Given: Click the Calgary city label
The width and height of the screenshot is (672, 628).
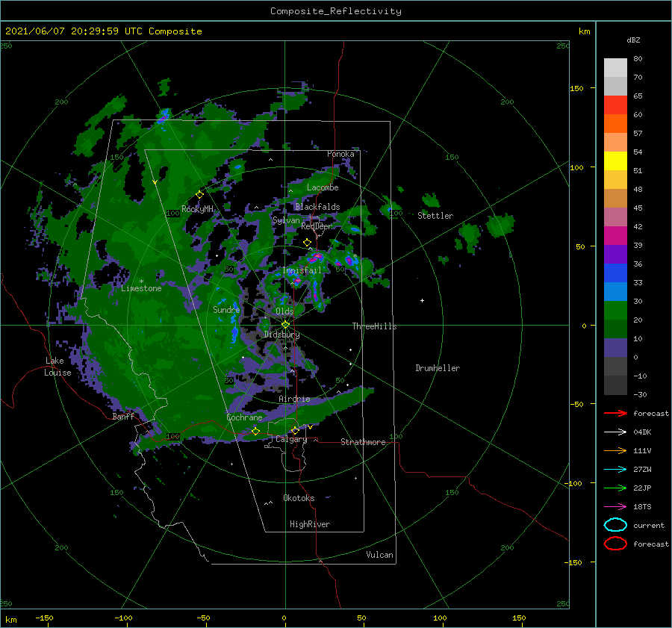Looking at the screenshot, I should tap(291, 439).
